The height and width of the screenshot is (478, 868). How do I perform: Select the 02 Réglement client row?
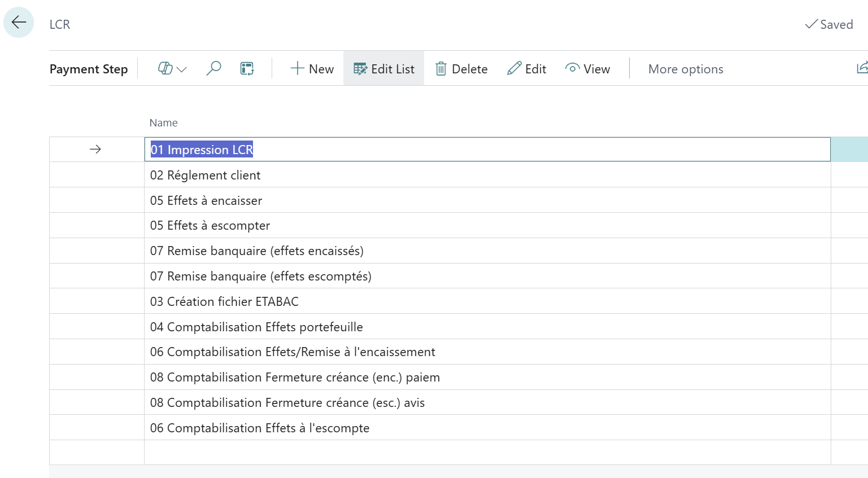[x=205, y=175]
